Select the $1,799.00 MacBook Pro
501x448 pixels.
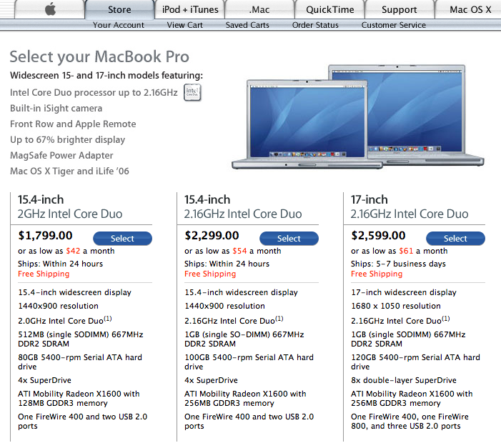tap(122, 239)
